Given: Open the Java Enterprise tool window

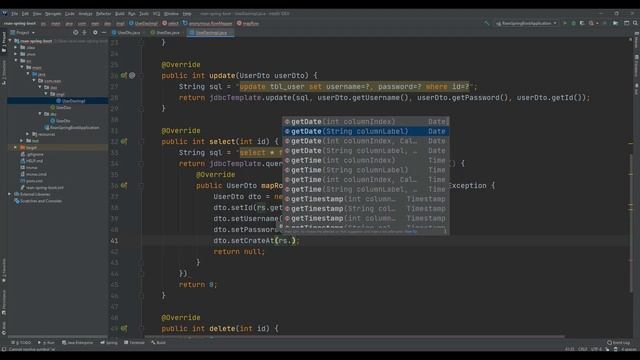Looking at the screenshot, I should coord(78,342).
